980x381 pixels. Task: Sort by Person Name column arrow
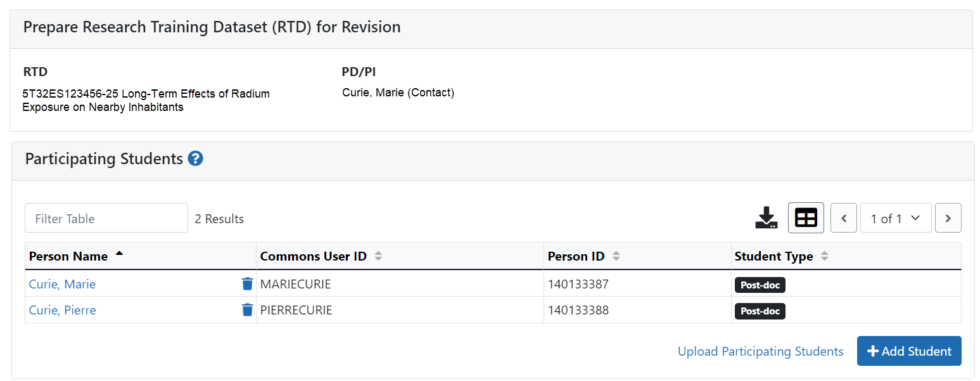click(x=119, y=254)
